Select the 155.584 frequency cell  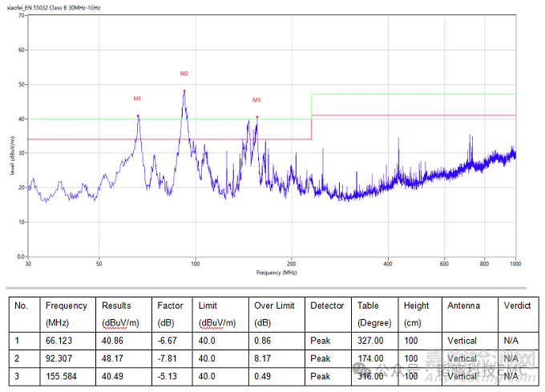tap(63, 376)
